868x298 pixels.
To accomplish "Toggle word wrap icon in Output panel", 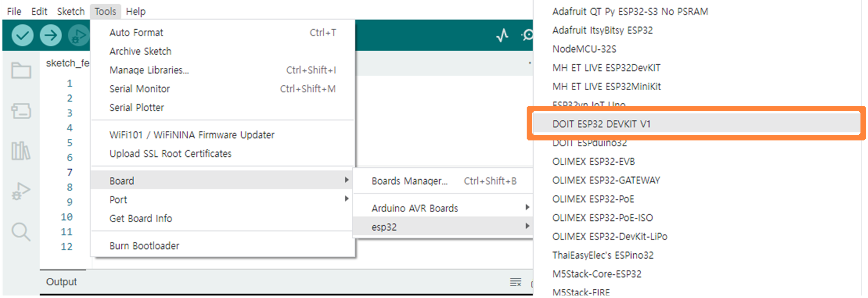I will pos(515,282).
